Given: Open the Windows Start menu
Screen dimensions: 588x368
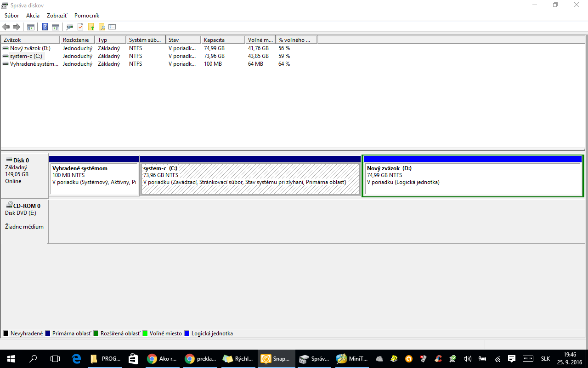Looking at the screenshot, I should 11,359.
